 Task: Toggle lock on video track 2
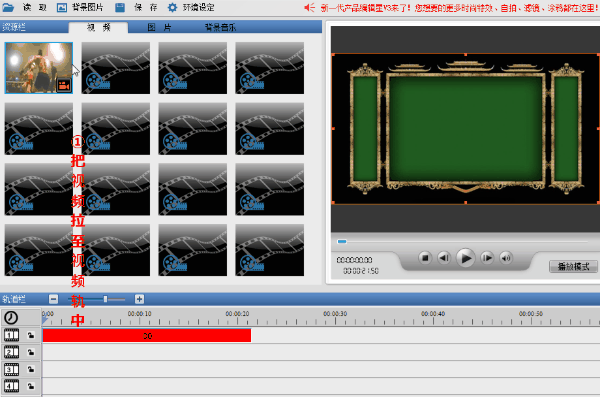pyautogui.click(x=31, y=352)
